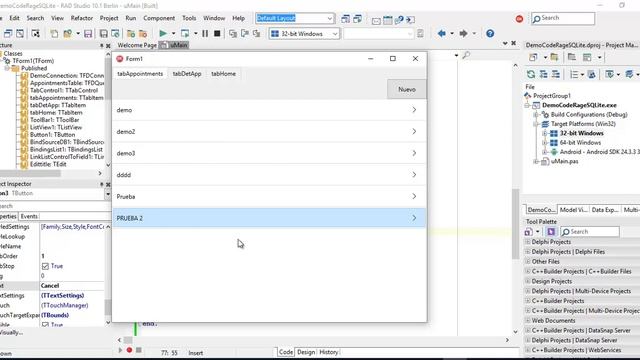Viewport: 640px width, 360px height.
Task: Open Refactor menu
Action: [82, 18]
